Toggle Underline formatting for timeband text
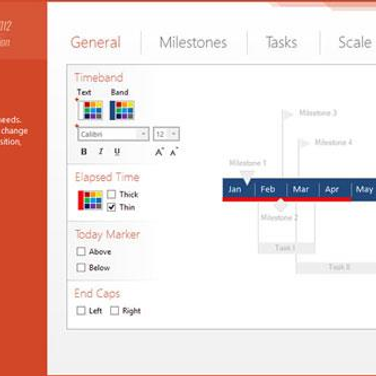Image resolution: width=376 pixels, height=376 pixels. (x=117, y=152)
